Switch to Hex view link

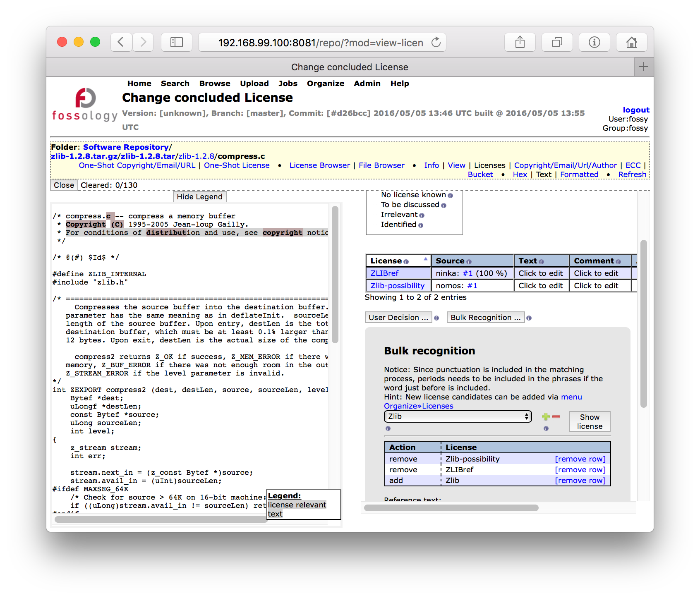(x=520, y=175)
